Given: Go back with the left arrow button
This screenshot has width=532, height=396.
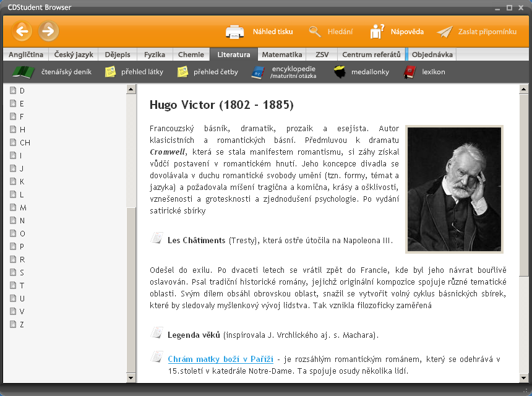Looking at the screenshot, I should point(22,31).
